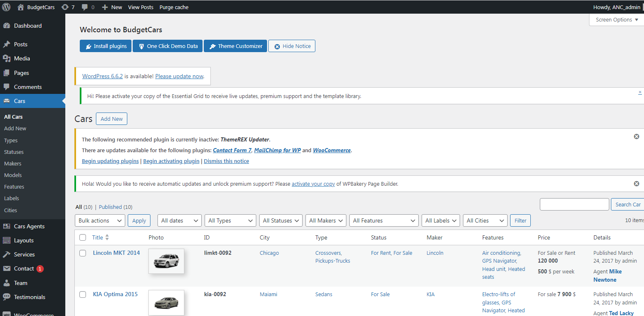
Task: Open the Bulk actions dropdown
Action: coord(100,220)
